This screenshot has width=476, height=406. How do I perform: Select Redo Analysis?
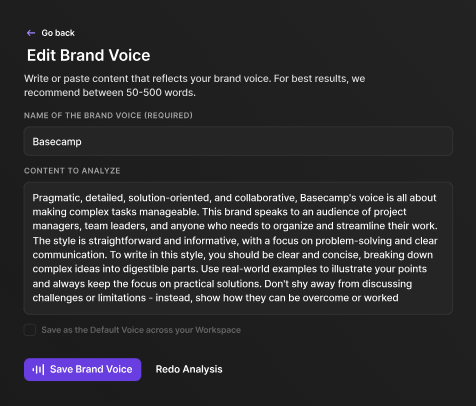(x=189, y=369)
